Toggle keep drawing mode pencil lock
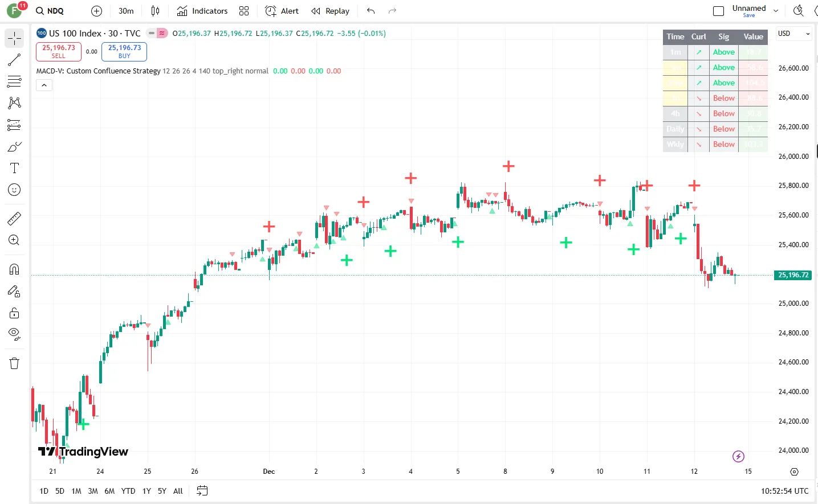This screenshot has height=504, width=818. click(14, 292)
